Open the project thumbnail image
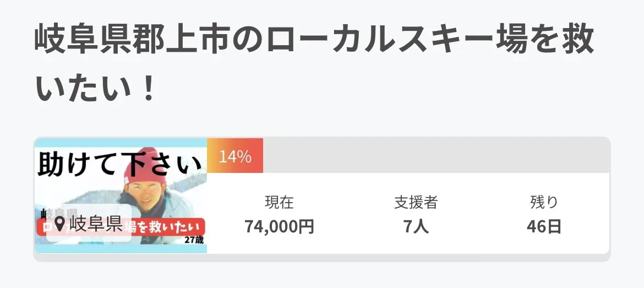The width and height of the screenshot is (644, 288). coord(121,195)
